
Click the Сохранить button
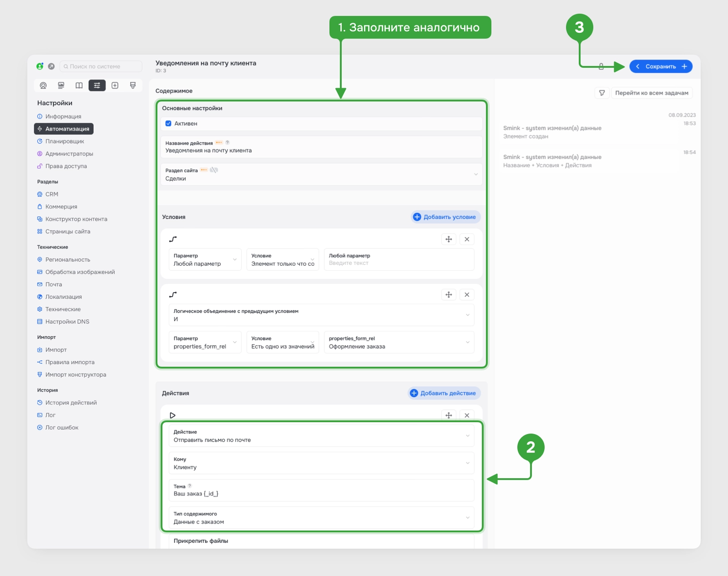pos(661,66)
